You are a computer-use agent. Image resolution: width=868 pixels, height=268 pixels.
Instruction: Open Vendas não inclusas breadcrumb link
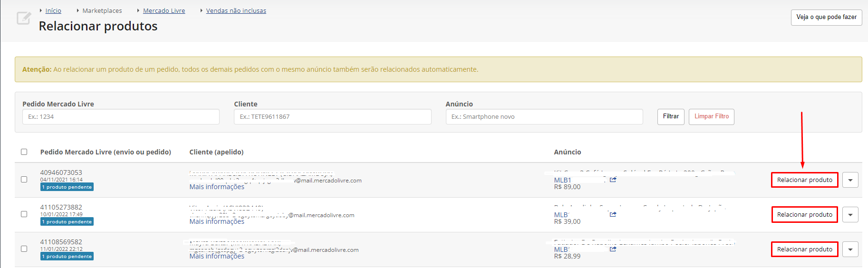[x=236, y=10]
